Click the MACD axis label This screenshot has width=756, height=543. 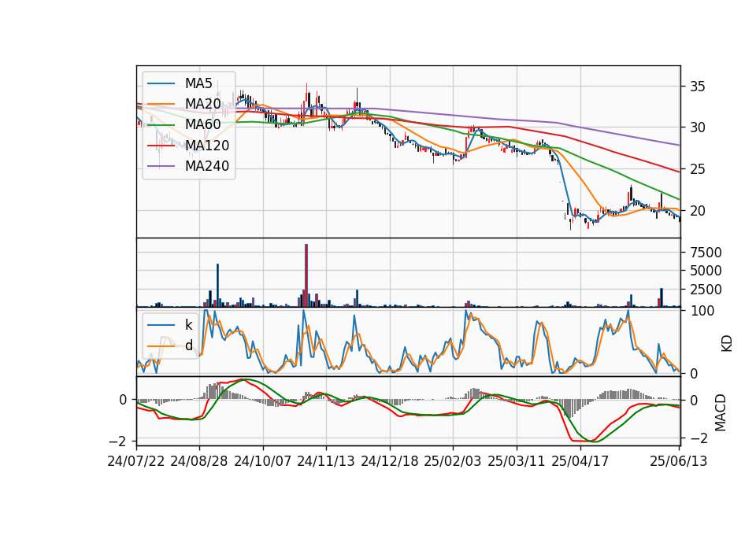(720, 413)
